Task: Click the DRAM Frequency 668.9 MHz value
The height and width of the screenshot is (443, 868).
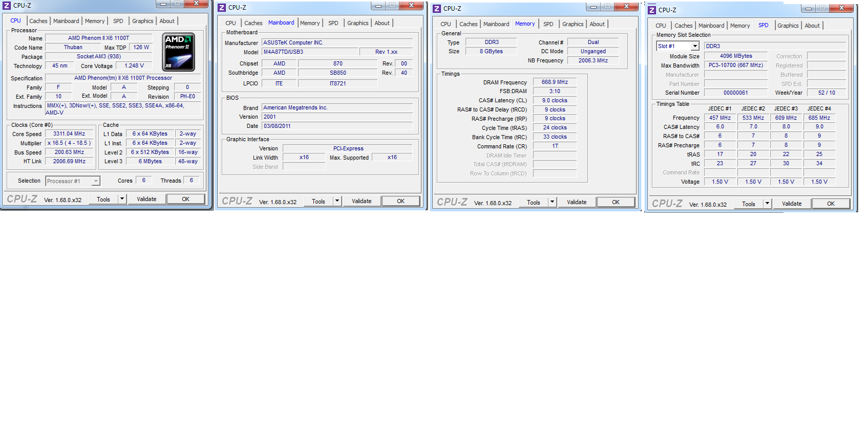Action: pos(555,82)
